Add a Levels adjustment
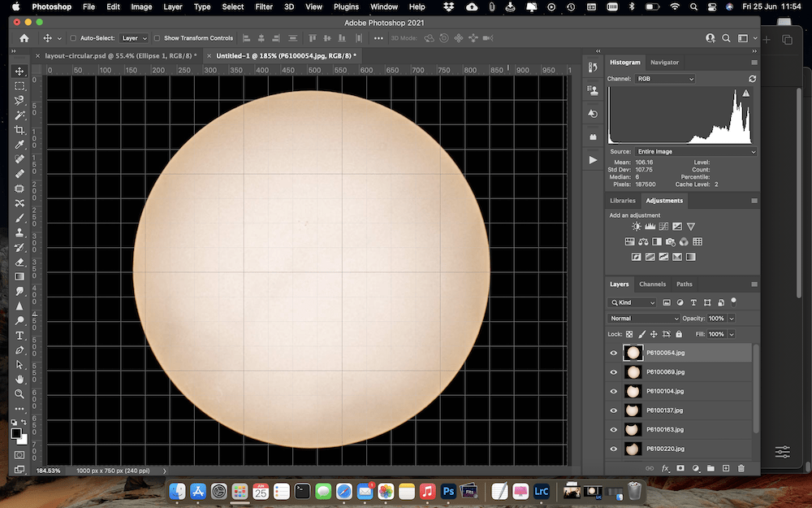812x508 pixels. 650,227
